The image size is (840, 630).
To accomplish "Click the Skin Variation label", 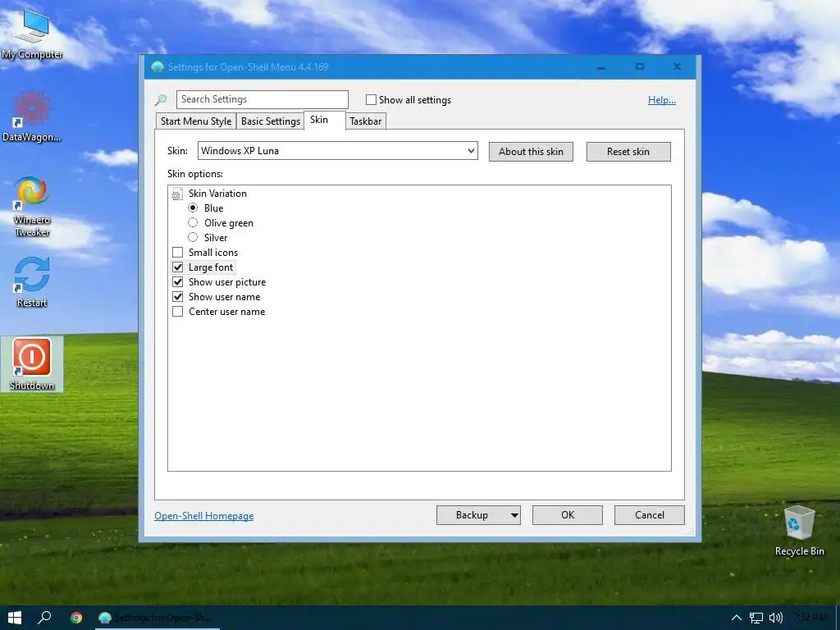I will 217,194.
